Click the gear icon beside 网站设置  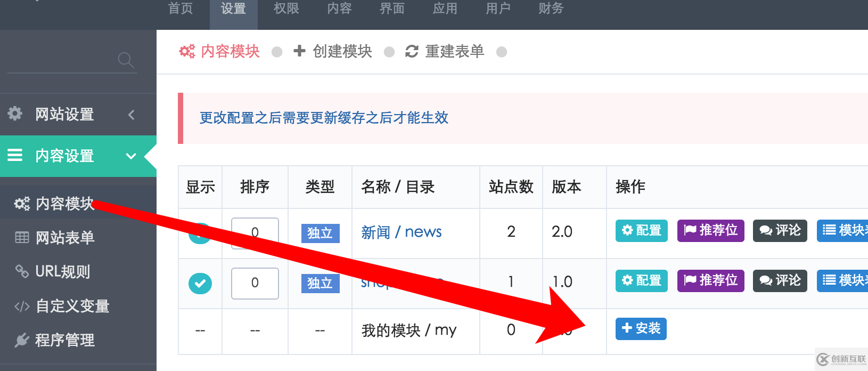[x=15, y=114]
